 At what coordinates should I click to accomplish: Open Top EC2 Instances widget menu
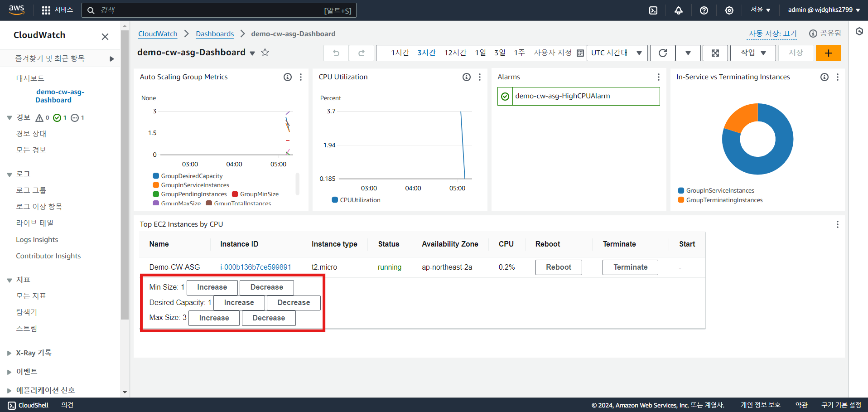pos(838,224)
